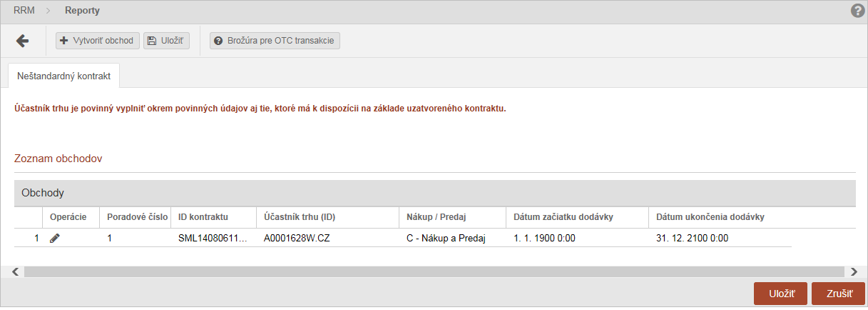Click Vytvoriť obchod button
The image size is (868, 310).
(97, 41)
